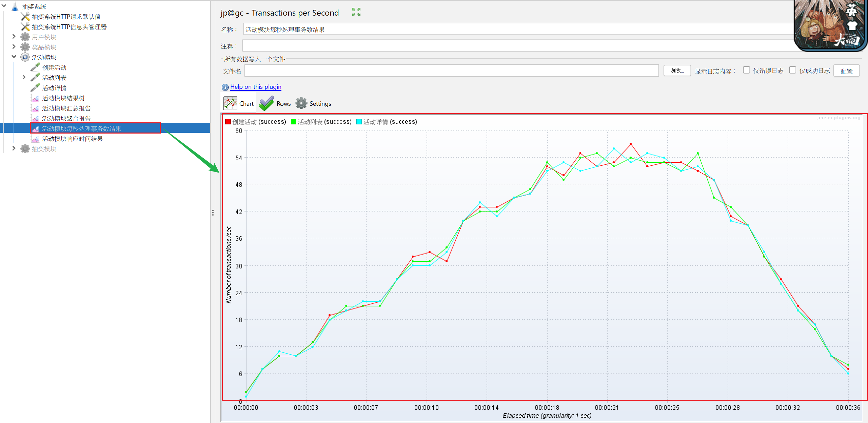The image size is (868, 423).
Task: Click the Help info icon
Action: tap(225, 87)
